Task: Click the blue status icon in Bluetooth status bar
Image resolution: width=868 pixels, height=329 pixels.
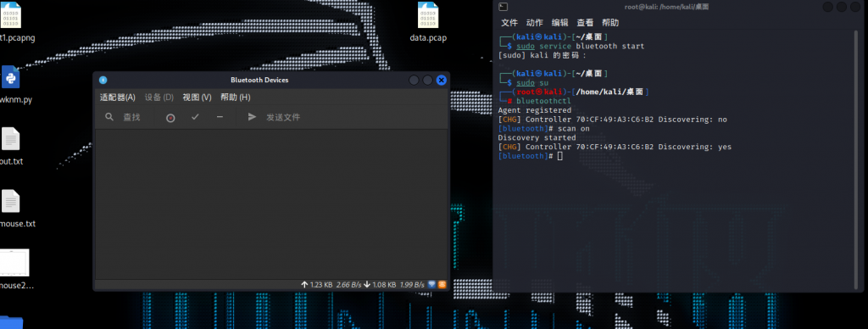Action: coord(431,285)
